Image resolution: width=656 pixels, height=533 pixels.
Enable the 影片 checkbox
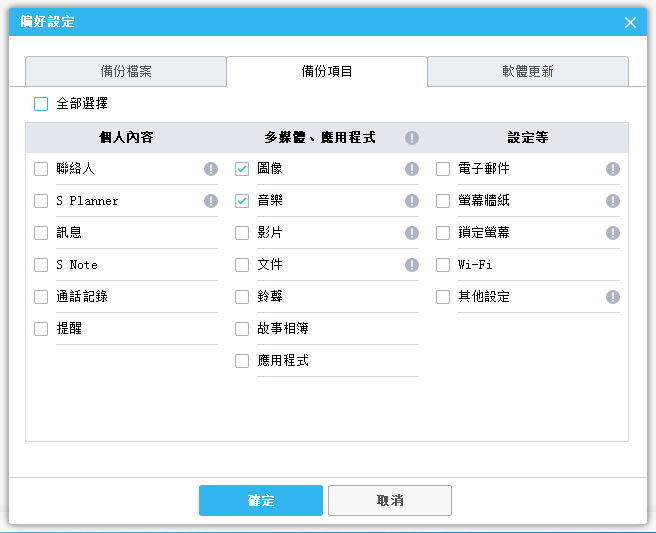click(242, 233)
